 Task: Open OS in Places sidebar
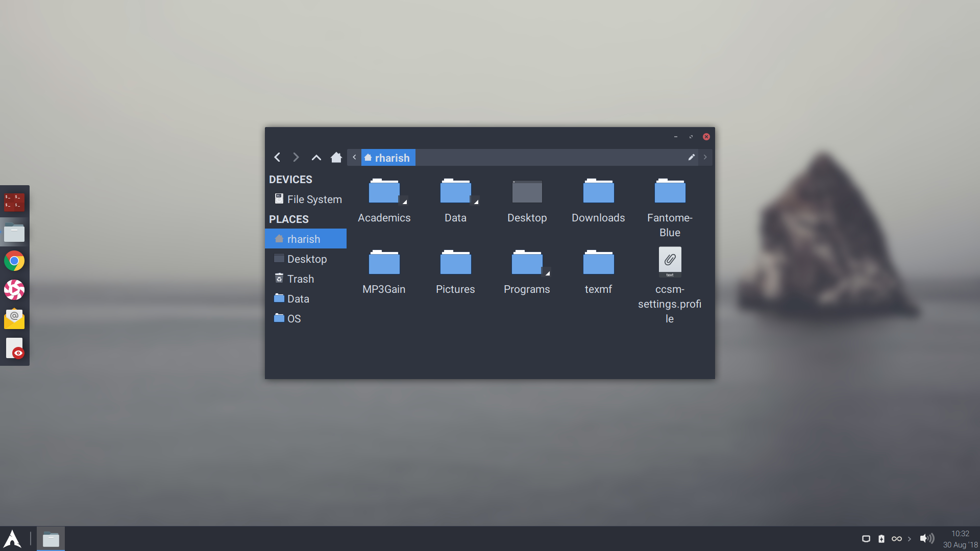(306, 318)
